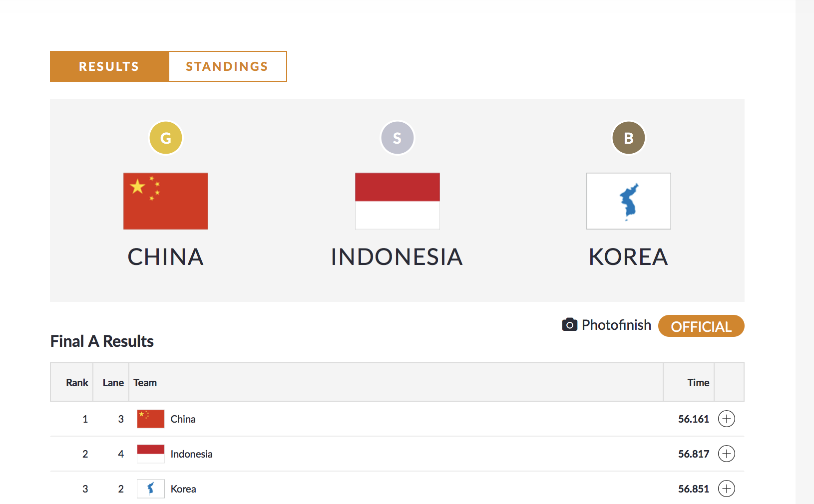Click small Korea flag in results row
814x504 pixels.
coord(151,489)
